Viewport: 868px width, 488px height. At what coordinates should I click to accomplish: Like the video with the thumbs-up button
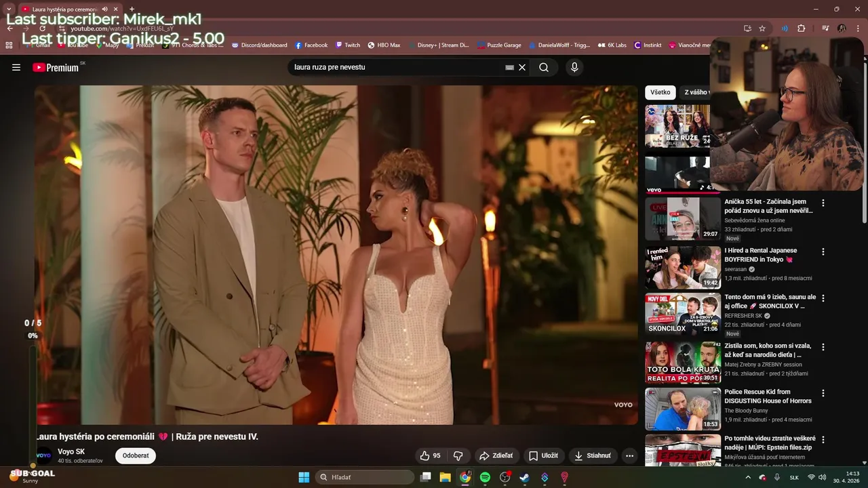(431, 455)
